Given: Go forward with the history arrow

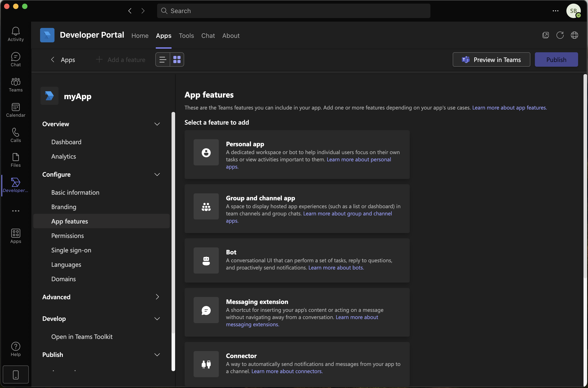Looking at the screenshot, I should (143, 11).
